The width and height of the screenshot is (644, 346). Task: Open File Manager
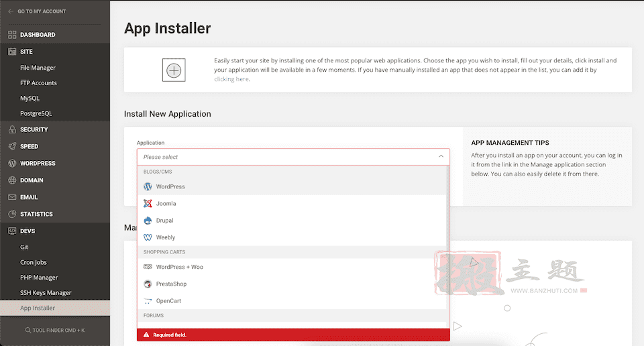click(x=38, y=68)
